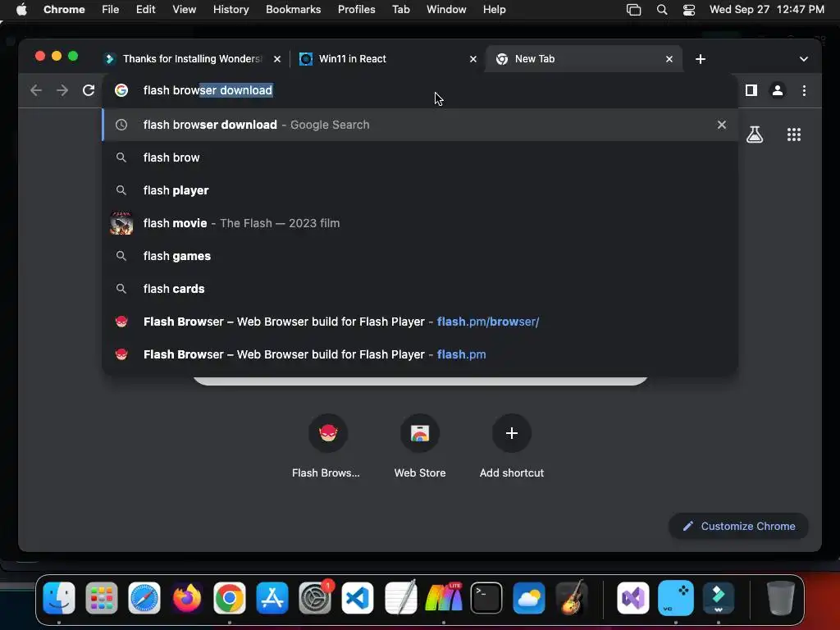Open the Profiles menu
This screenshot has width=840, height=630.
(x=356, y=10)
